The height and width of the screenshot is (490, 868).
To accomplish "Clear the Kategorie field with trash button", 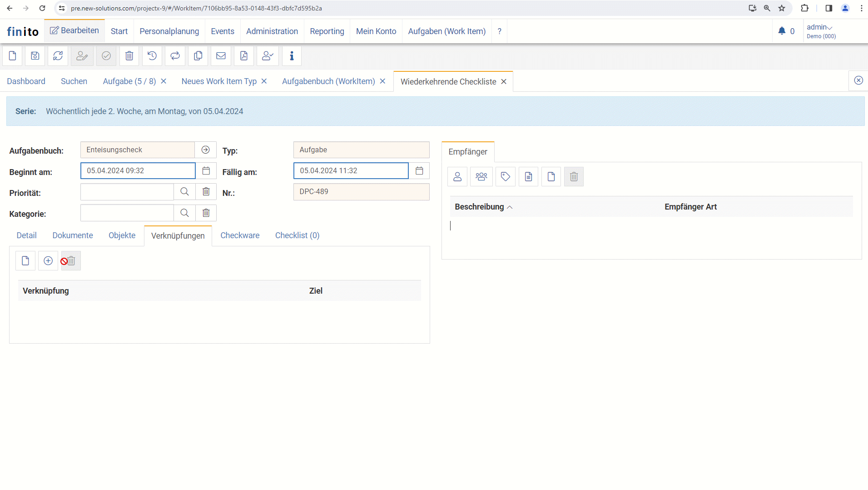I will [x=206, y=213].
